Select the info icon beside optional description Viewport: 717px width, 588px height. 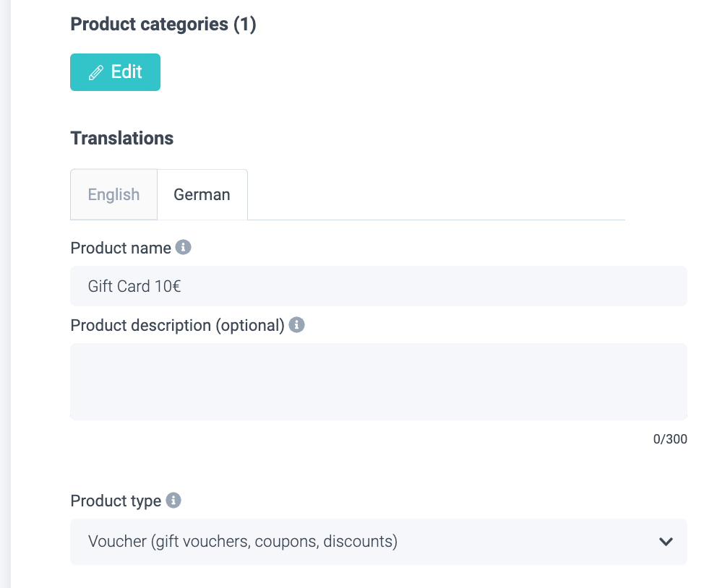(296, 324)
